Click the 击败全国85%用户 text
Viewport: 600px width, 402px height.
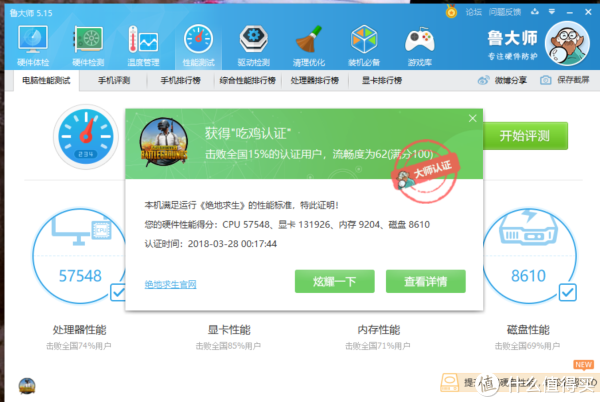228,346
